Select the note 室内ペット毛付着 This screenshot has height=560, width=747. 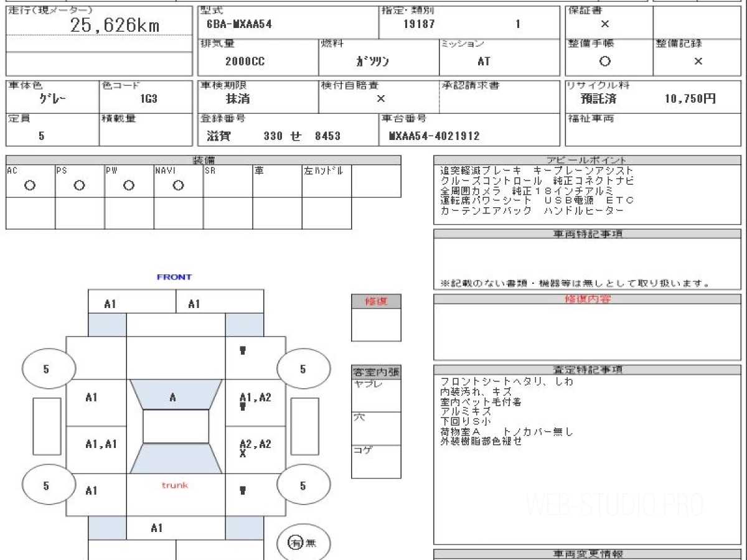481,402
